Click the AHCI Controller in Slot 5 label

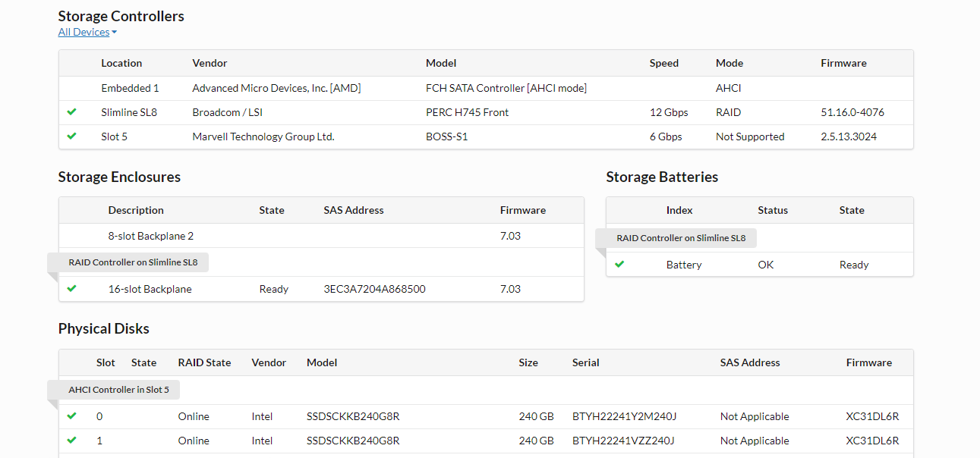pos(118,390)
